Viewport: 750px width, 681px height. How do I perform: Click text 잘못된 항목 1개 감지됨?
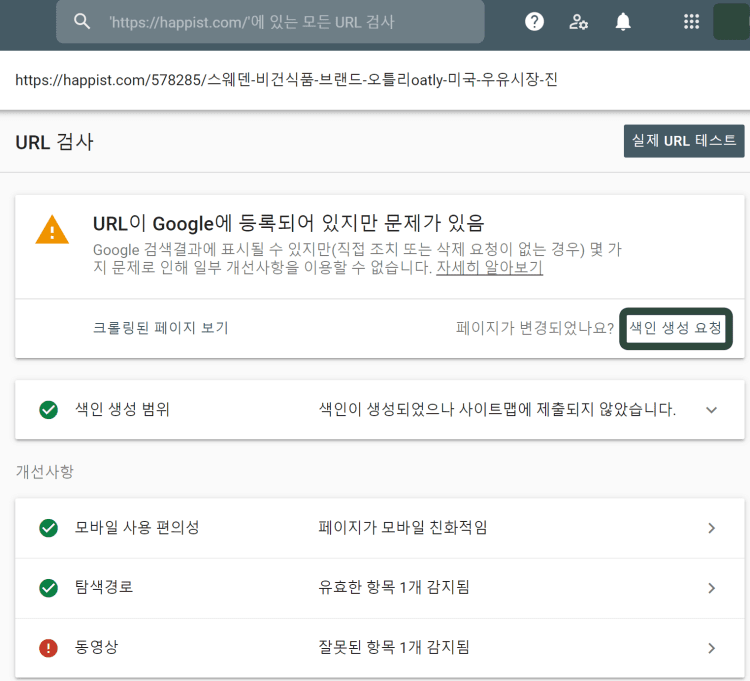pos(394,648)
